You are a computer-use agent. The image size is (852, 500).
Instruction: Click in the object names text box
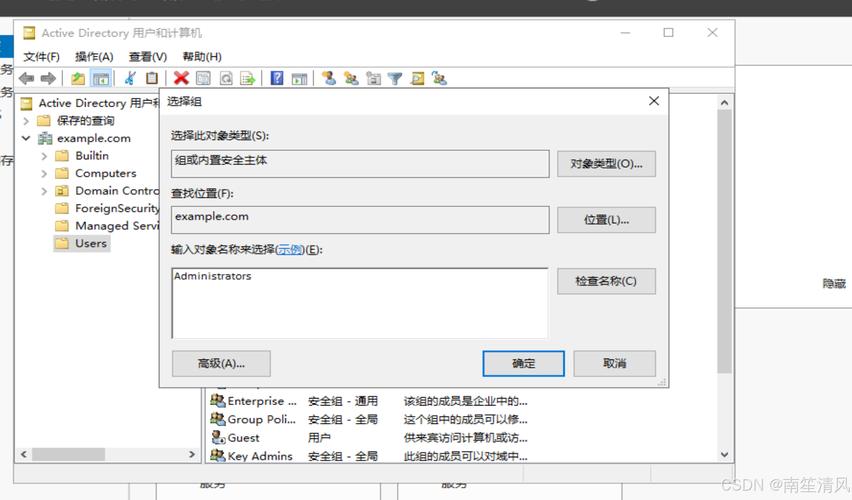click(360, 303)
